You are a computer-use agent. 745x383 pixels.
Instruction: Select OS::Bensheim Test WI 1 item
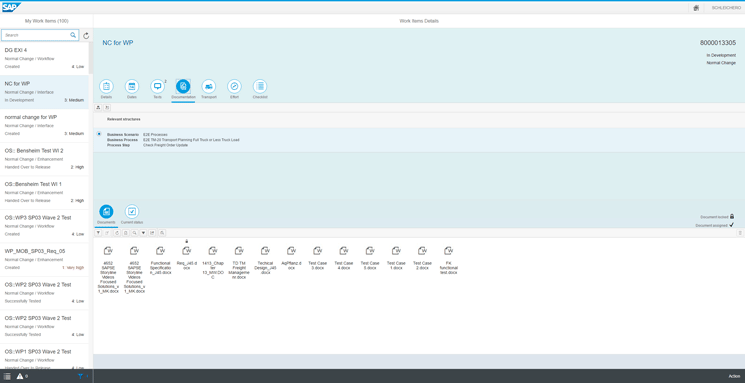click(x=44, y=192)
